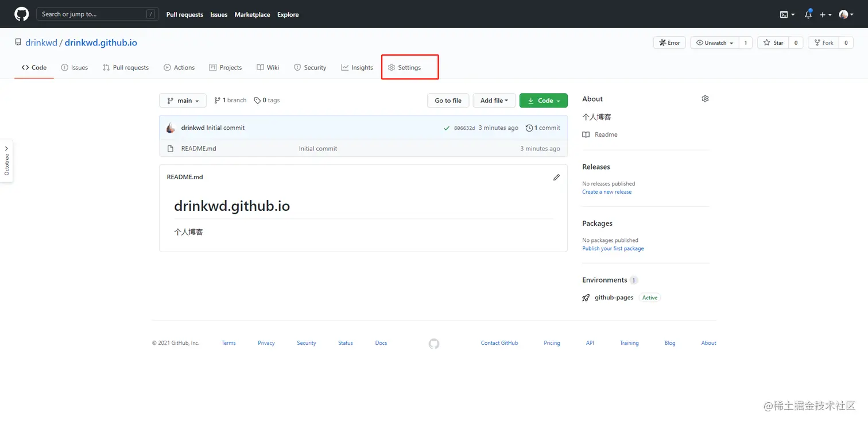The width and height of the screenshot is (868, 424).
Task: Open drinkwd.github.io repository link
Action: click(101, 43)
